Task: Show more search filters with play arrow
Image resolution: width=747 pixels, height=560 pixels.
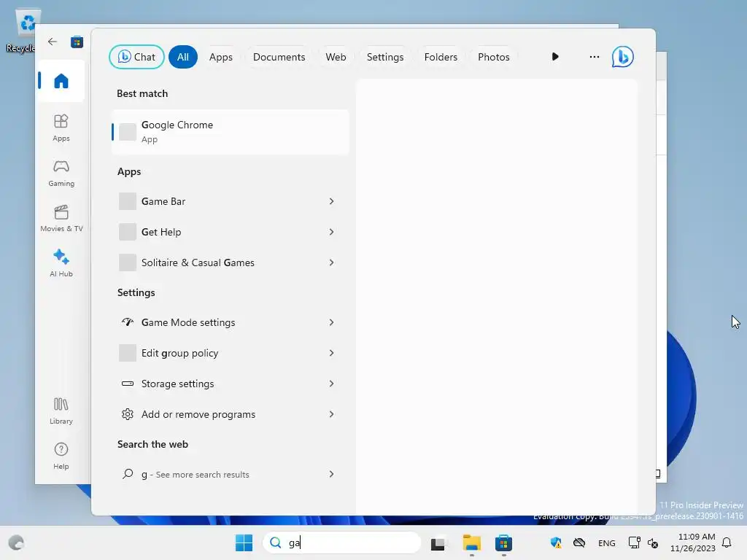Action: 555,57
